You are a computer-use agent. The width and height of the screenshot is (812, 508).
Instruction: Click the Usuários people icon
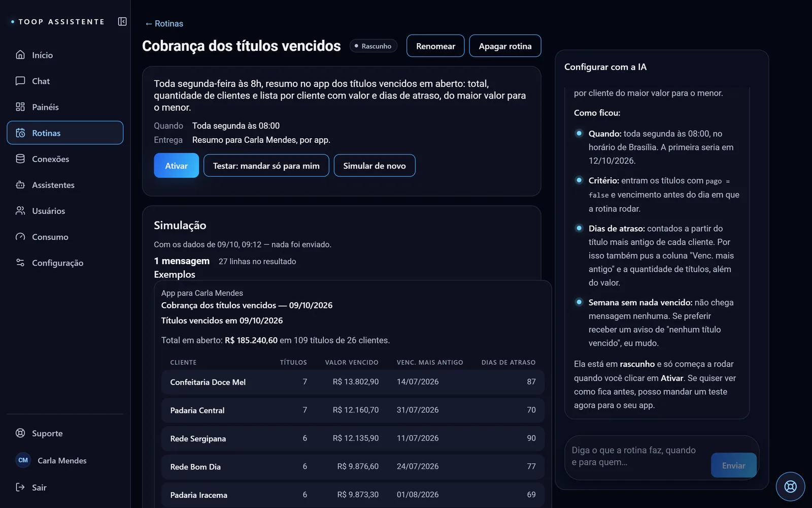(x=20, y=210)
